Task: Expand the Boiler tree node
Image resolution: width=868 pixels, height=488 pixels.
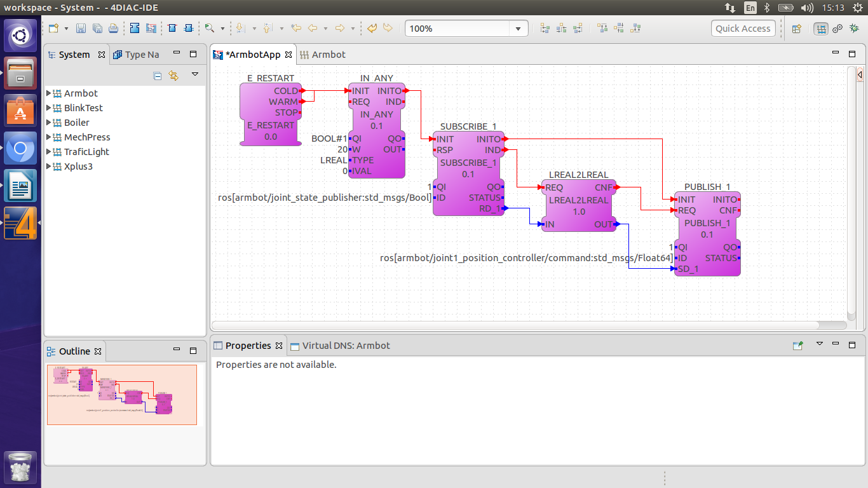Action: tap(49, 123)
